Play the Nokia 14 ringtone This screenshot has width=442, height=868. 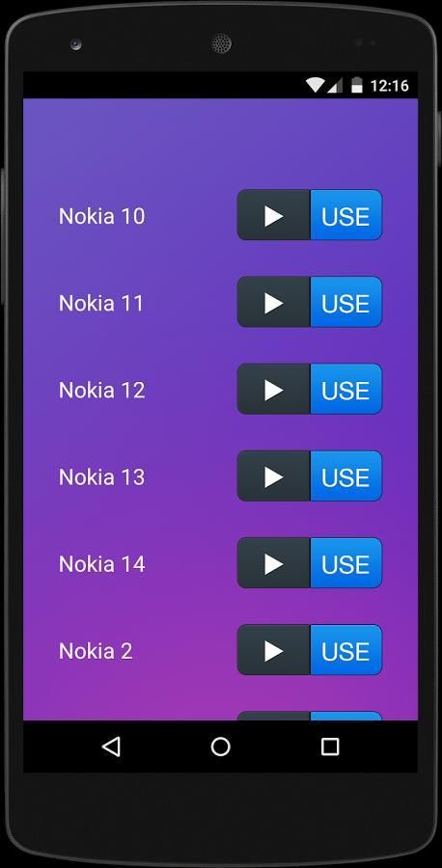coord(274,562)
